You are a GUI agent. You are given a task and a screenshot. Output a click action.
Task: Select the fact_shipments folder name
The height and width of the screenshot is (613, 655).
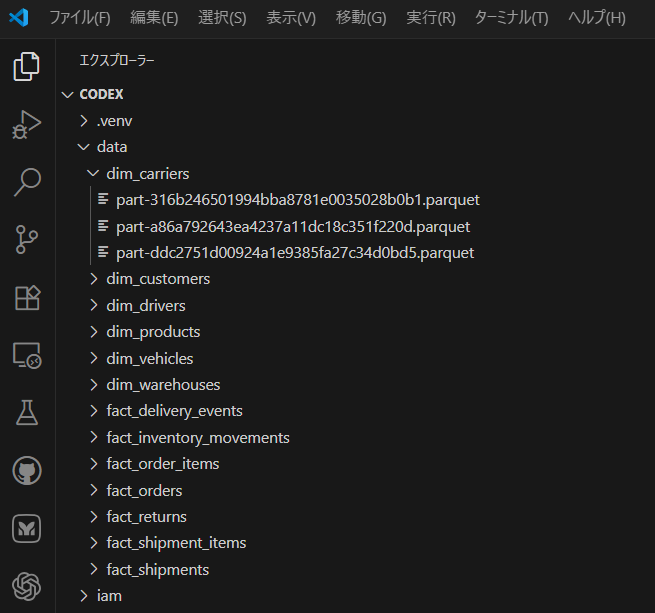tap(157, 570)
